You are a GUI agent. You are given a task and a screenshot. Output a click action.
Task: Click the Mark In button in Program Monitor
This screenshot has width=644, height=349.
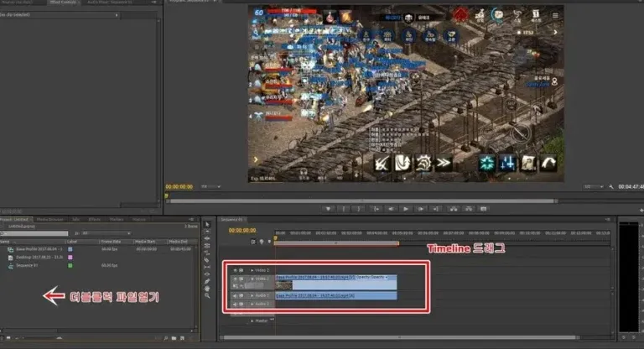[343, 209]
